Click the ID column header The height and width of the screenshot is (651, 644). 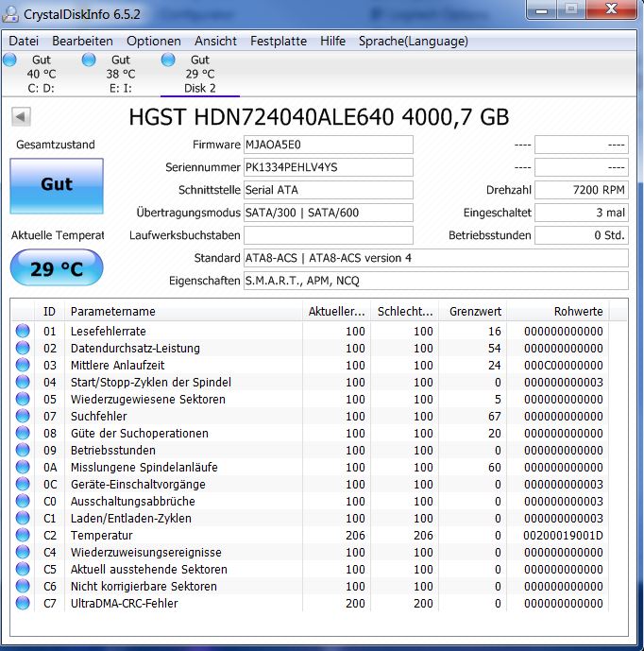point(49,312)
